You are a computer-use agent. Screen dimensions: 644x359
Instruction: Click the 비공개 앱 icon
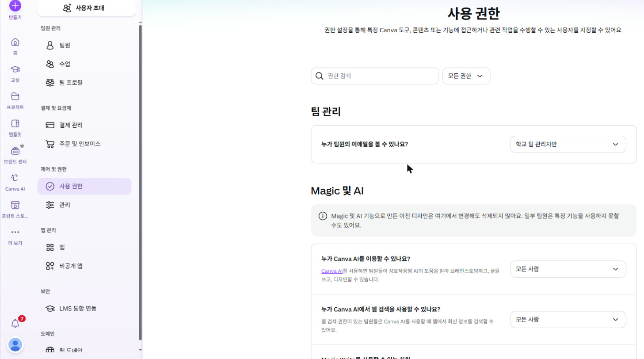point(50,266)
